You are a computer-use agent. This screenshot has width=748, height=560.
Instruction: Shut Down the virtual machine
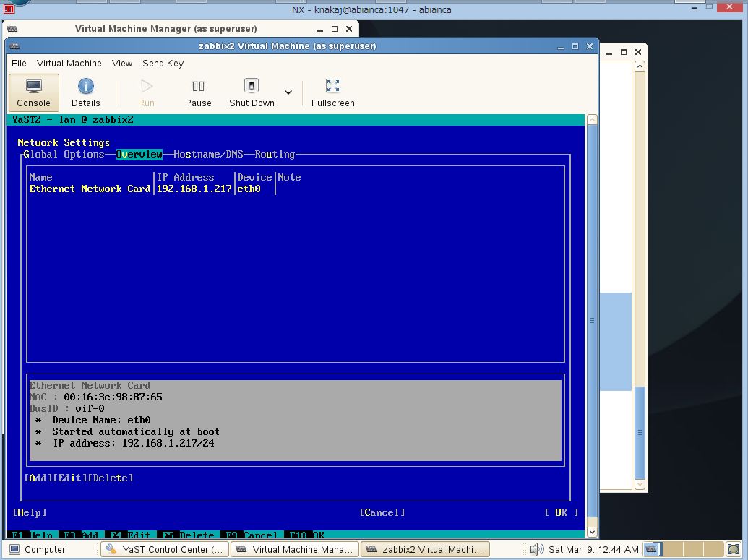[252, 92]
